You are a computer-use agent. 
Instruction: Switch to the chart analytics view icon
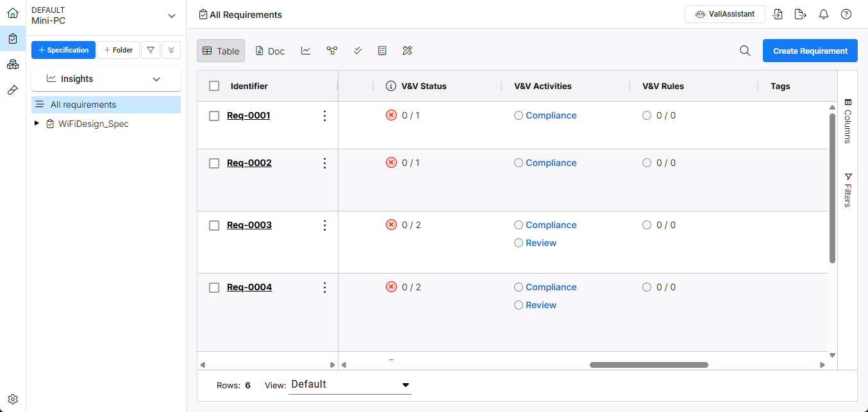(306, 51)
